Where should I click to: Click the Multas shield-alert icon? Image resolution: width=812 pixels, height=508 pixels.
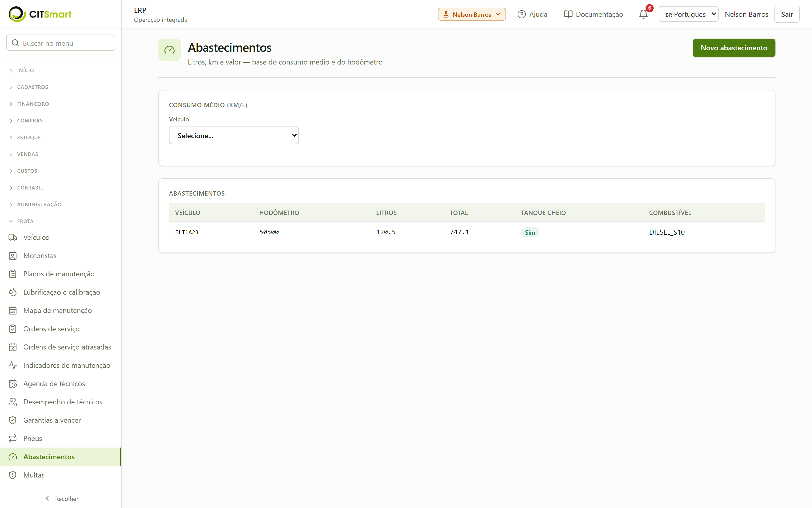point(13,475)
